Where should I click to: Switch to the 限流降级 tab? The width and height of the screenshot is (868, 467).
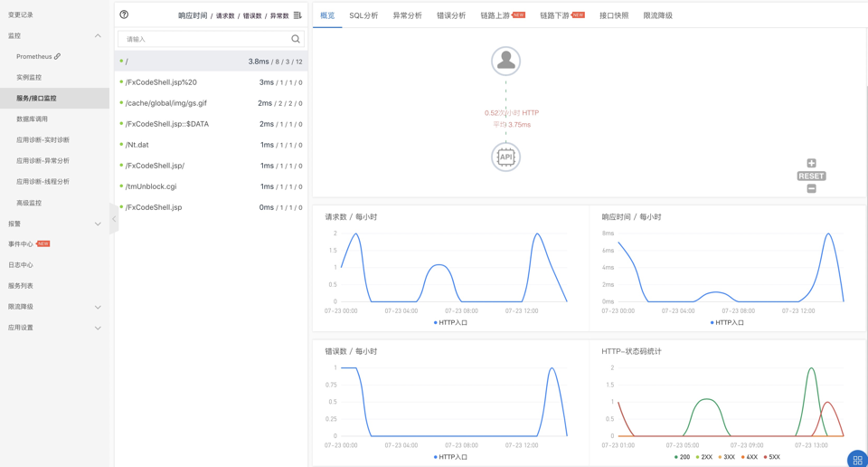(657, 15)
